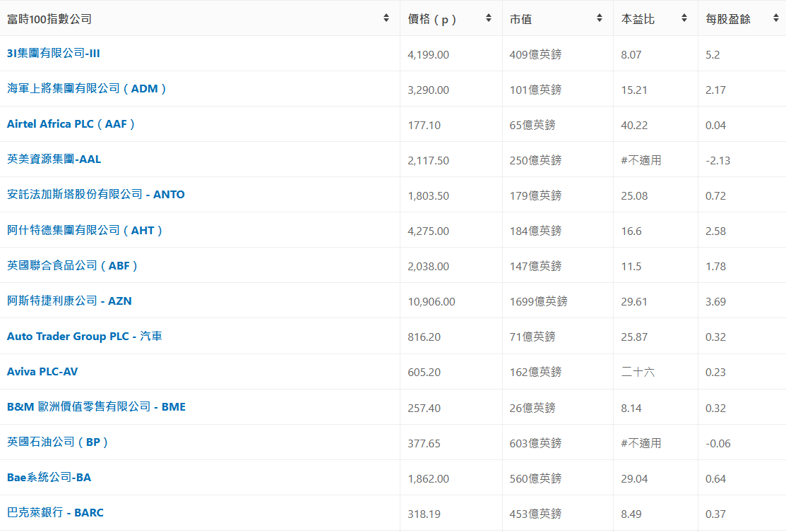The image size is (786, 532).
Task: Click the market cap 1699億英鎊
Action: click(x=538, y=301)
